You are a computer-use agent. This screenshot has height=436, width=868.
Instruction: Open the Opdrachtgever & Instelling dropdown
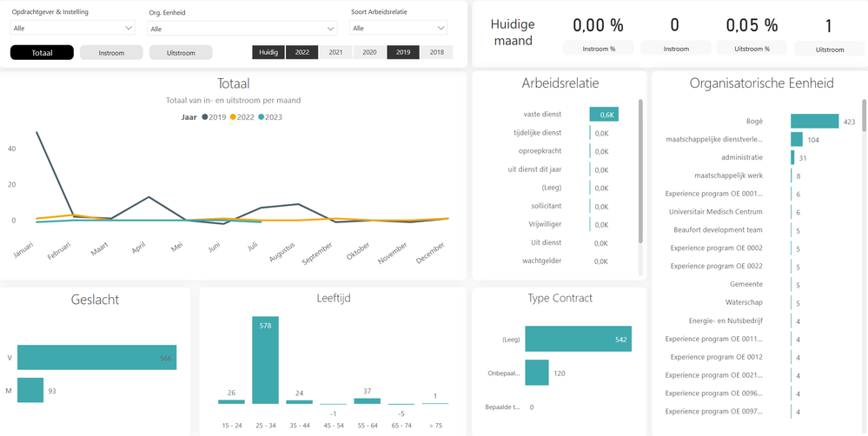73,29
